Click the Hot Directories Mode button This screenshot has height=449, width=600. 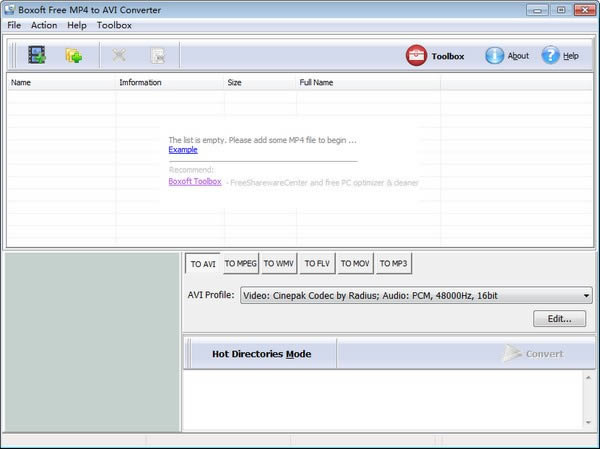(x=261, y=354)
